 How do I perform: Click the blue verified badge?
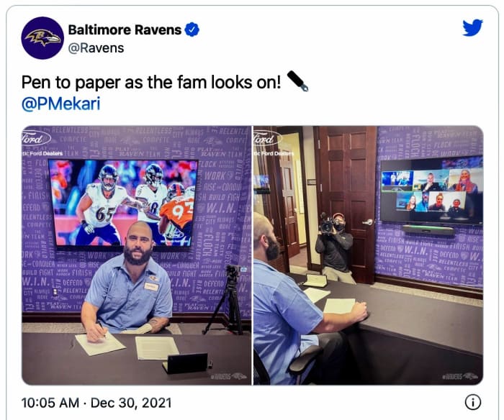click(192, 30)
